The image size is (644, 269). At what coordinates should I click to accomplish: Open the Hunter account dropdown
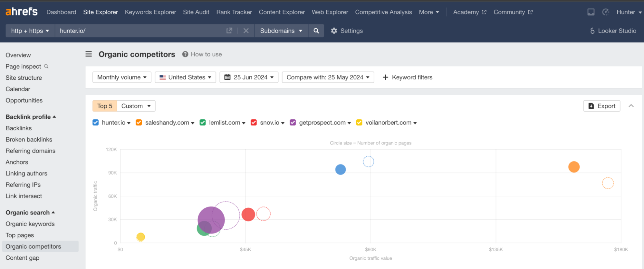(x=629, y=12)
